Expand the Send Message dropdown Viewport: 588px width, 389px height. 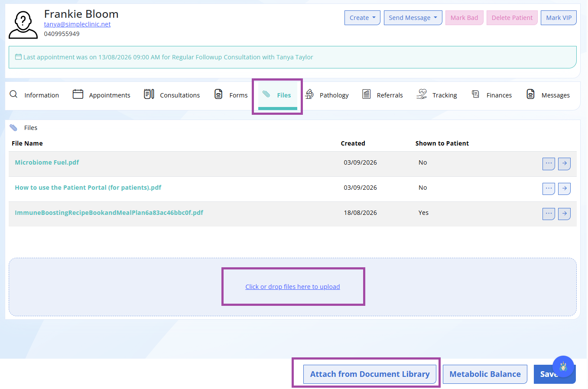pyautogui.click(x=413, y=18)
